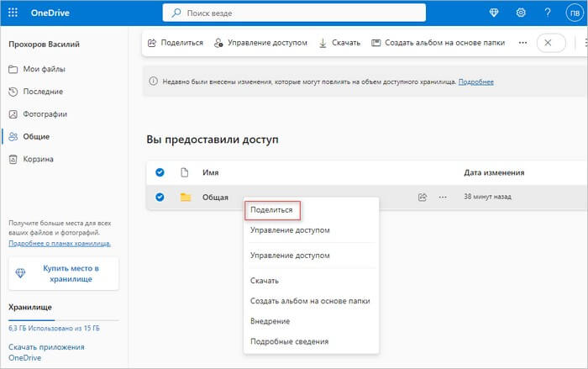This screenshot has height=369, width=588.
Task: Choose second 'Управление доступом' below the divider
Action: click(290, 256)
